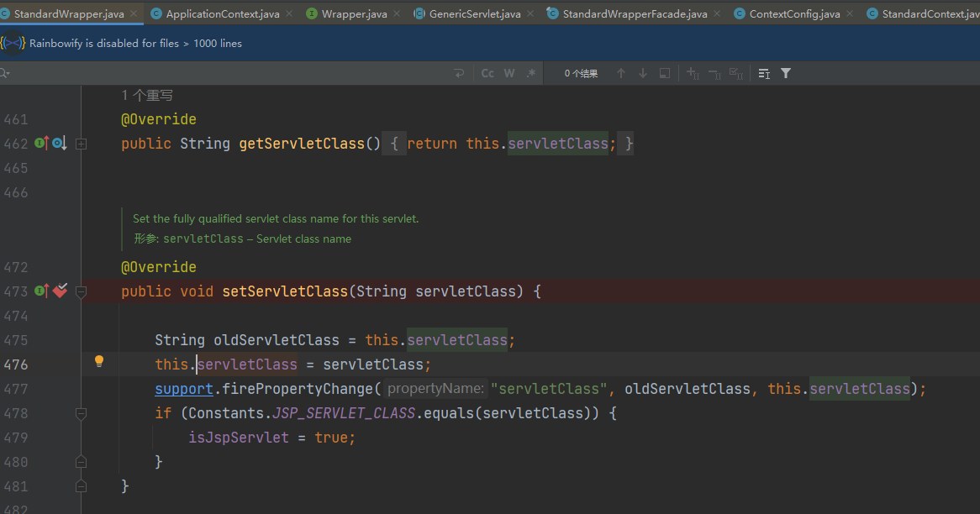Close the Wrapper.java tab
The image size is (980, 514).
(x=397, y=13)
